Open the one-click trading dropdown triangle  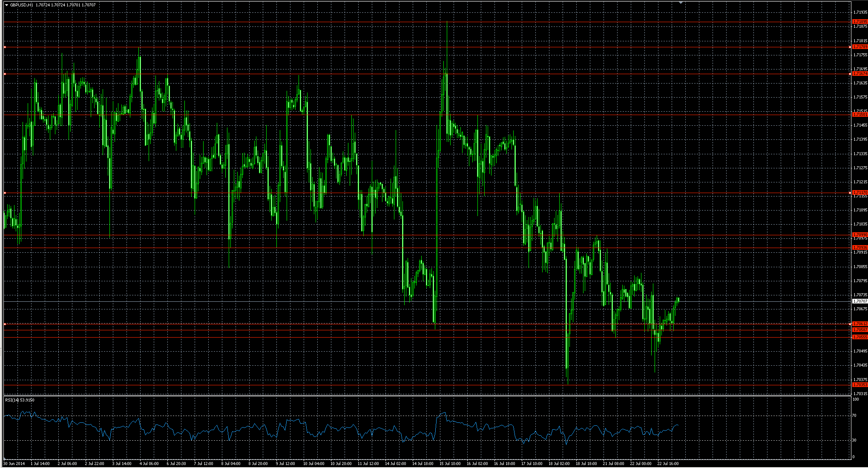tap(7, 5)
